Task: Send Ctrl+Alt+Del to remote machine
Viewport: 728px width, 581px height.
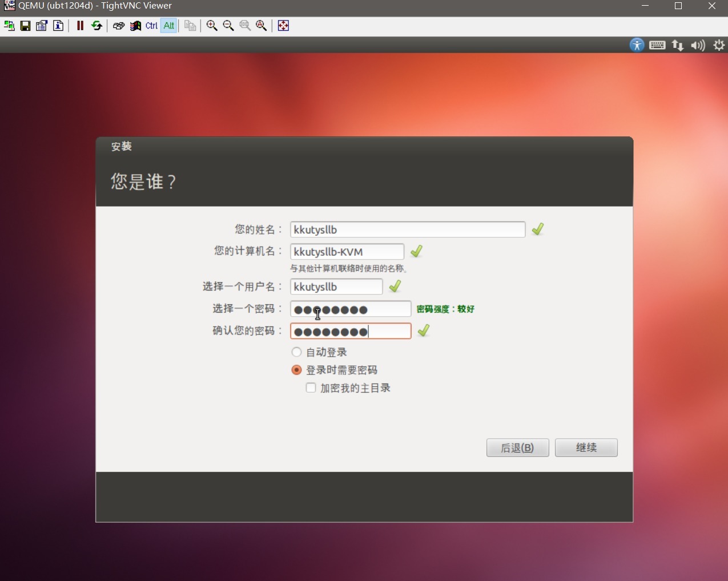Action: (119, 26)
